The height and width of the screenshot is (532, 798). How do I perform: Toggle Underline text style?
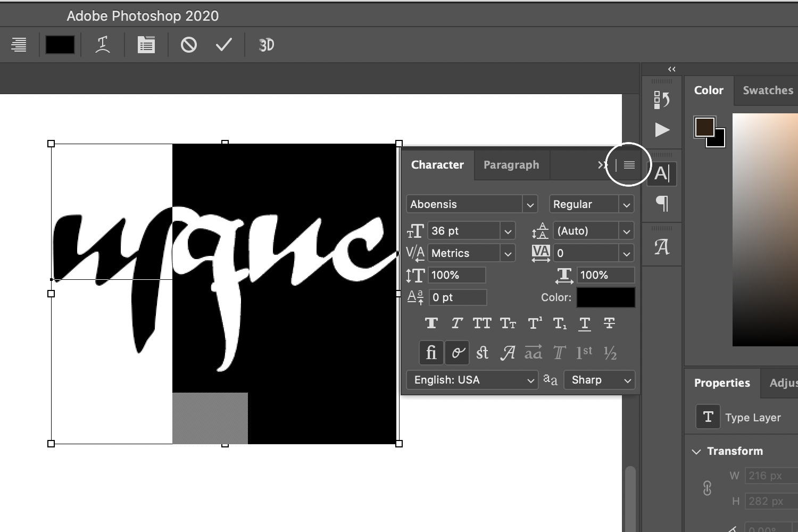point(584,323)
